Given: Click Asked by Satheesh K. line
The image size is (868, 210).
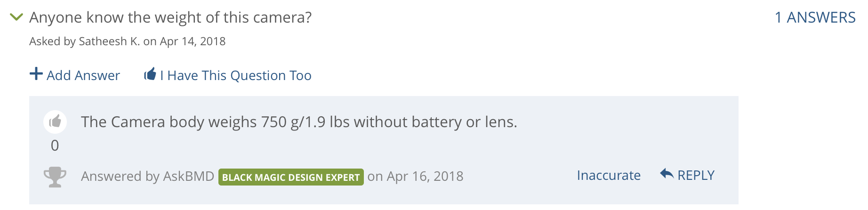Looking at the screenshot, I should [127, 41].
